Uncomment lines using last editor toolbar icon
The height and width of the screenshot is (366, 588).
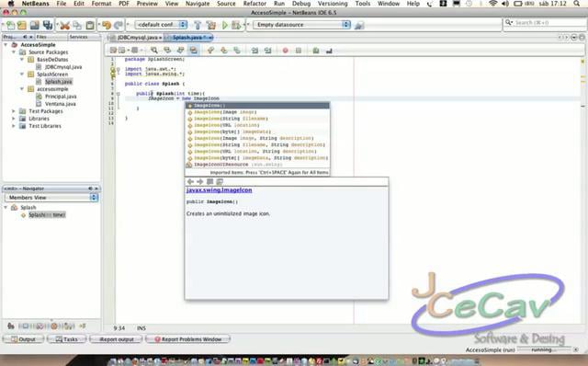[329, 51]
